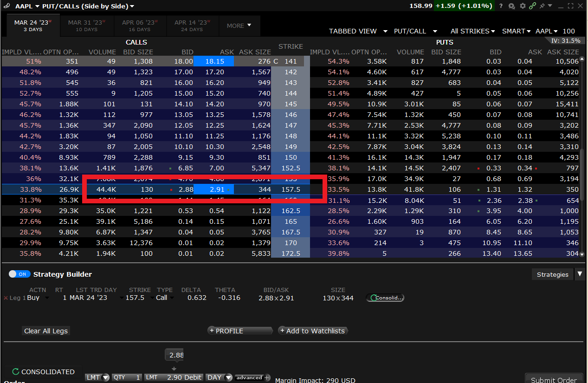
Task: Open the help question mark icon
Action: (501, 6)
